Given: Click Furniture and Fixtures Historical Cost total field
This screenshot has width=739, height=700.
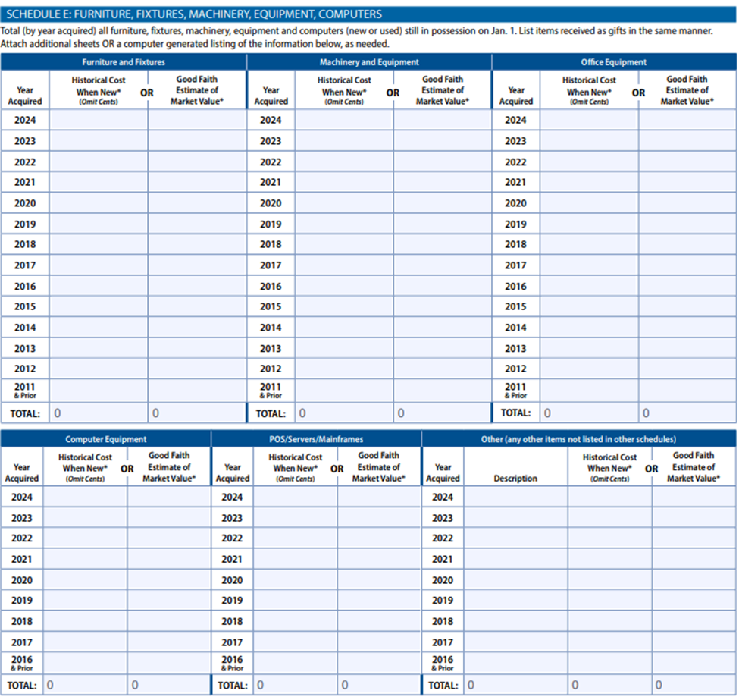Looking at the screenshot, I should click(x=99, y=413).
